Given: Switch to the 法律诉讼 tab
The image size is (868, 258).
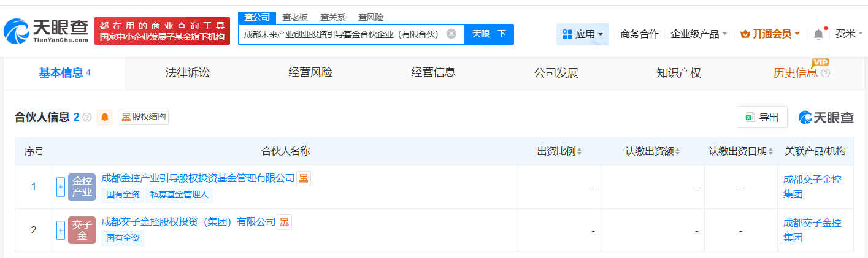Looking at the screenshot, I should 188,73.
